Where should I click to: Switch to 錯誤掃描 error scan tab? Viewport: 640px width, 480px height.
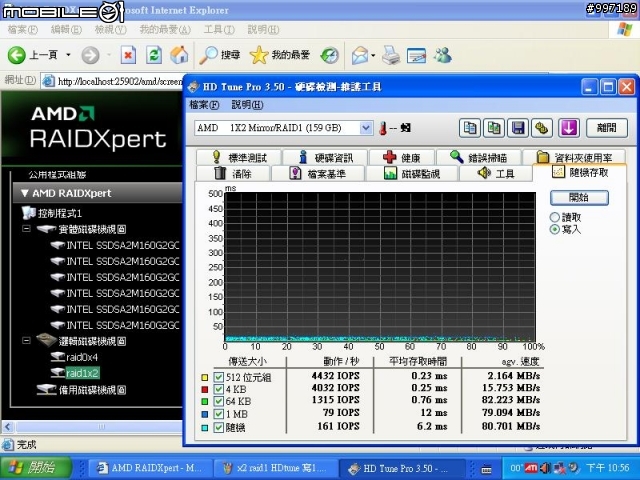(479, 157)
